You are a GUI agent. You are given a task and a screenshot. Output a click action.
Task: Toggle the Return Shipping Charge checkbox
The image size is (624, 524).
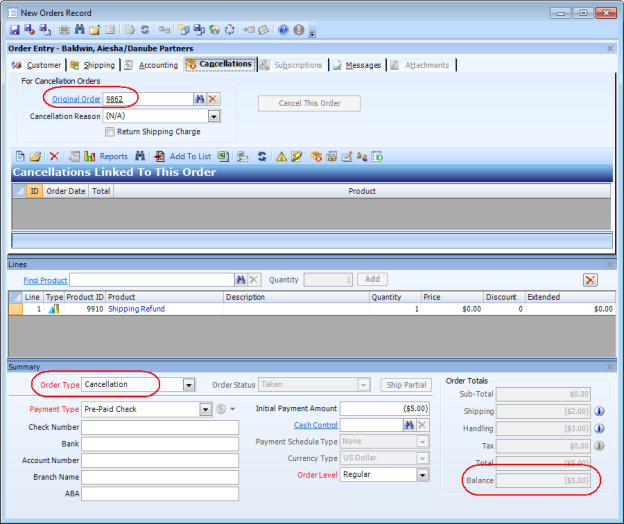(x=110, y=132)
